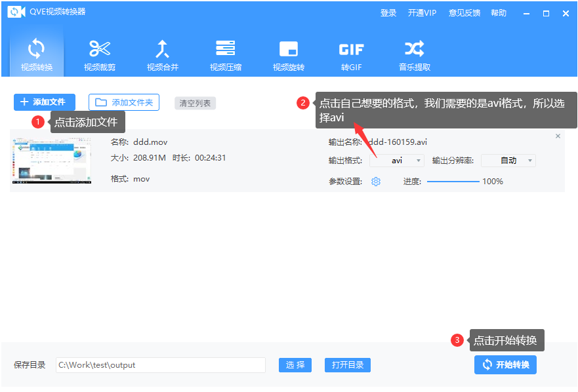The height and width of the screenshot is (392, 578).
Task: Click 选择 to choose output folder
Action: point(295,365)
